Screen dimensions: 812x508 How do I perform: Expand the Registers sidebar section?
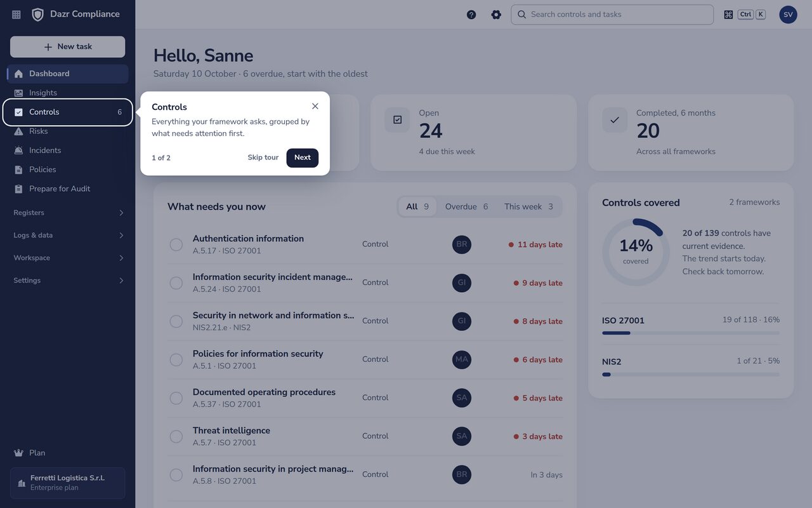pos(68,213)
